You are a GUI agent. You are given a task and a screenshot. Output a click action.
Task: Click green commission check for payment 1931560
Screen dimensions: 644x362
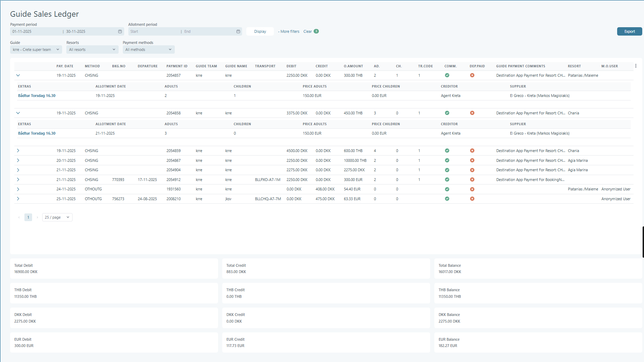(x=447, y=189)
